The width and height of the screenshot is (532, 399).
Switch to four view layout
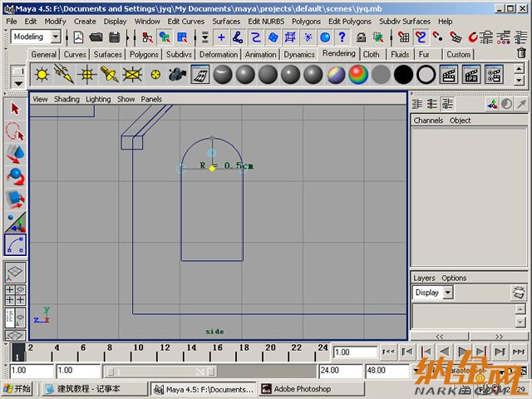point(15,295)
